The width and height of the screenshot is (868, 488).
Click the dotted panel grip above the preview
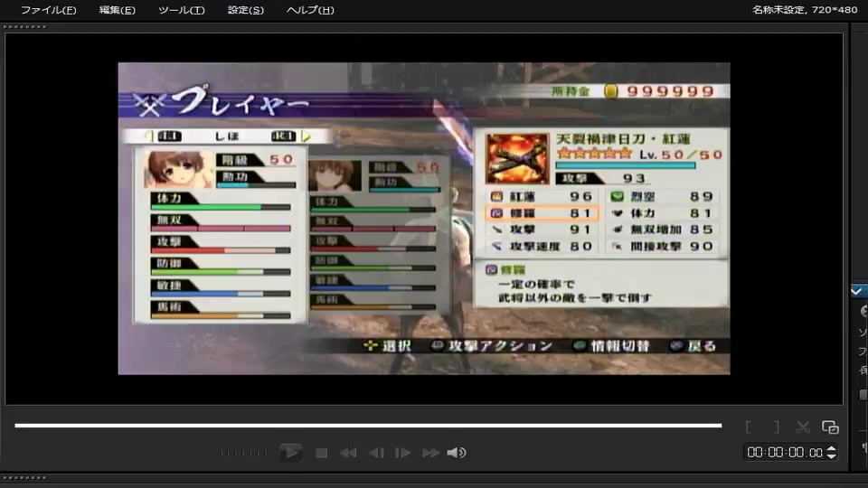point(25,26)
